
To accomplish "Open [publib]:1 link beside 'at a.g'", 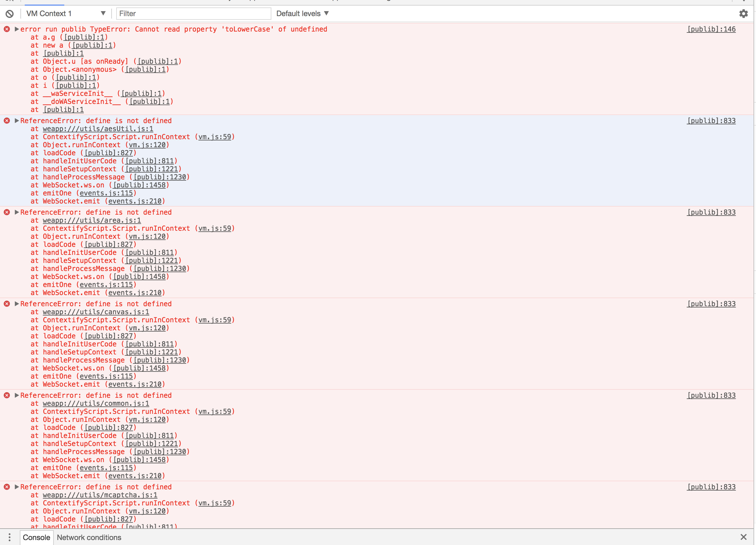I will point(84,37).
